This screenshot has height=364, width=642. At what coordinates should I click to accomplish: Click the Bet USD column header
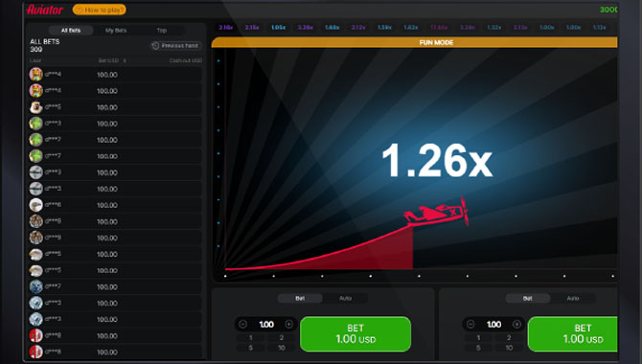[108, 60]
